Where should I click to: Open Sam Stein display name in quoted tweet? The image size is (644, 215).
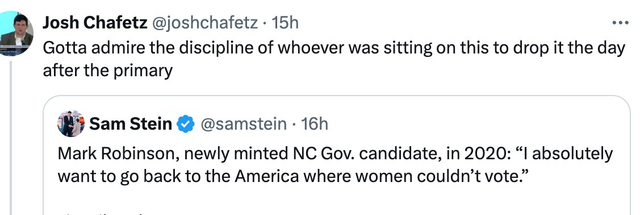pos(130,124)
